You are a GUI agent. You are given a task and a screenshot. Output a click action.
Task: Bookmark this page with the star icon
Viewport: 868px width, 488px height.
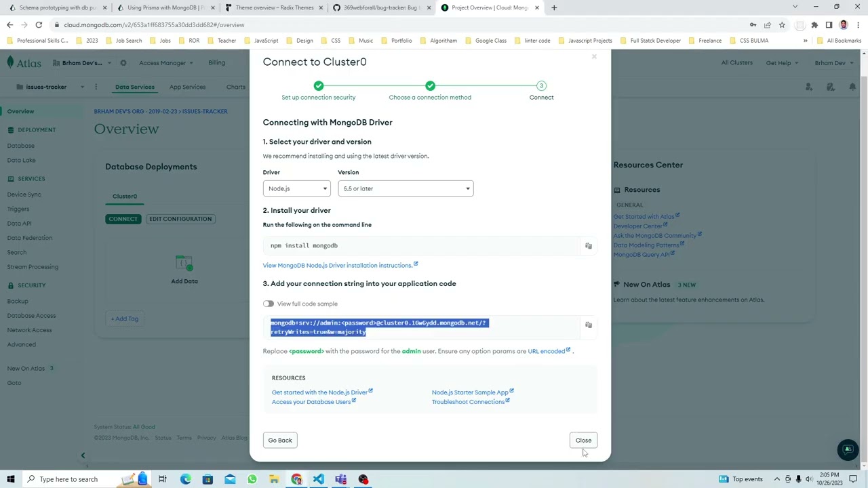click(x=782, y=25)
